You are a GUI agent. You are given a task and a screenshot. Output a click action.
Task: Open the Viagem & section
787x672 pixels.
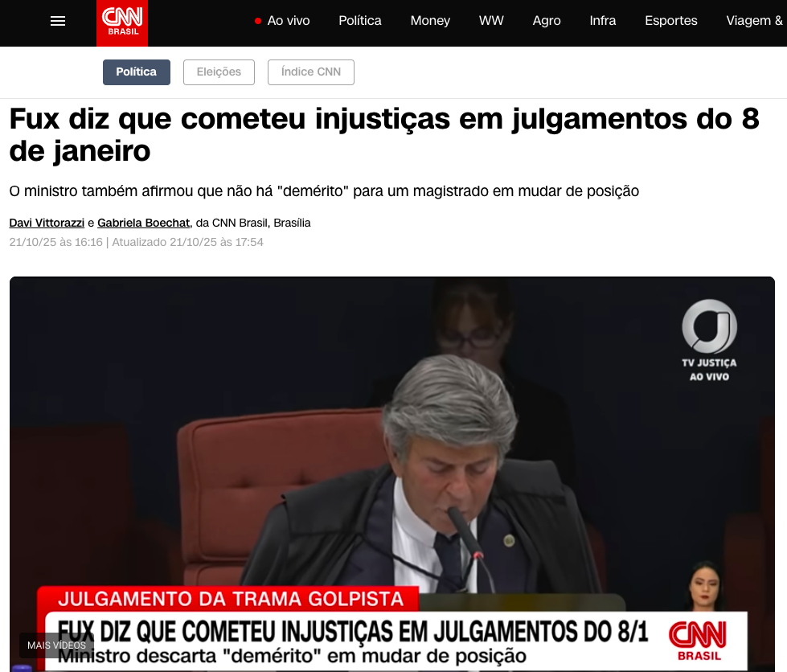(754, 21)
